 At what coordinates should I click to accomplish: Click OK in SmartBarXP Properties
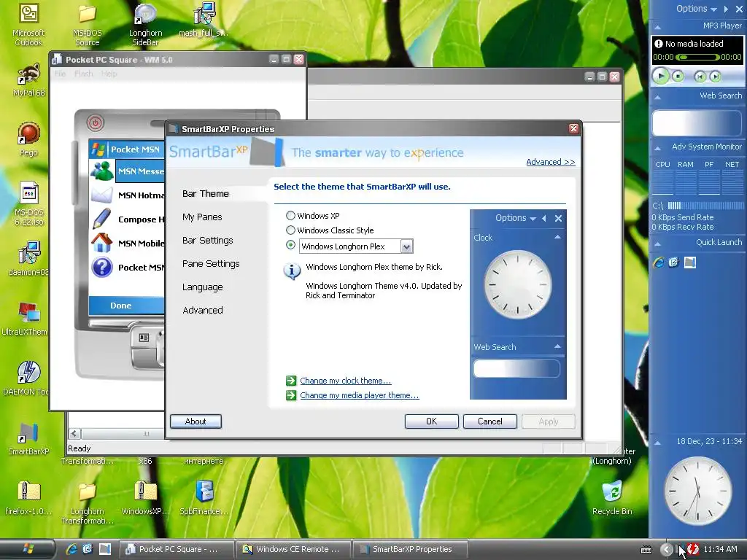point(432,421)
